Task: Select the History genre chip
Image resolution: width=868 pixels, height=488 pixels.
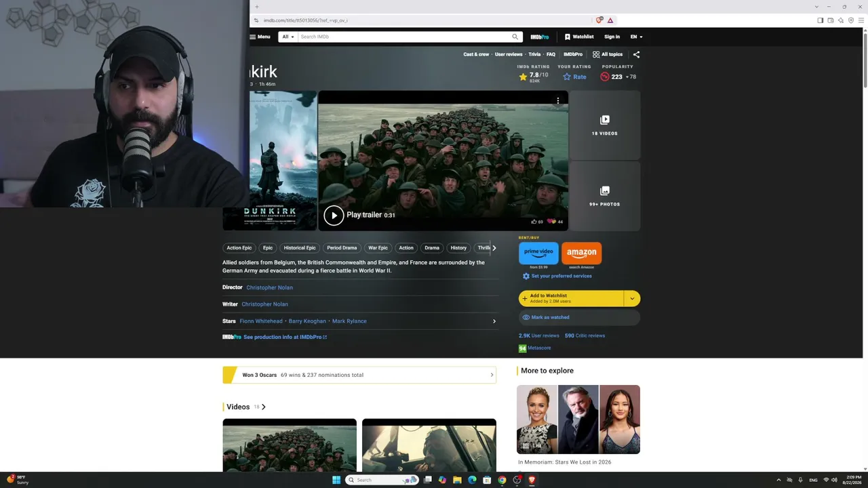Action: 458,248
